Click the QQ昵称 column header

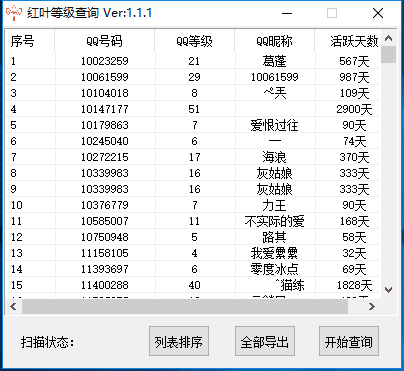click(x=274, y=41)
